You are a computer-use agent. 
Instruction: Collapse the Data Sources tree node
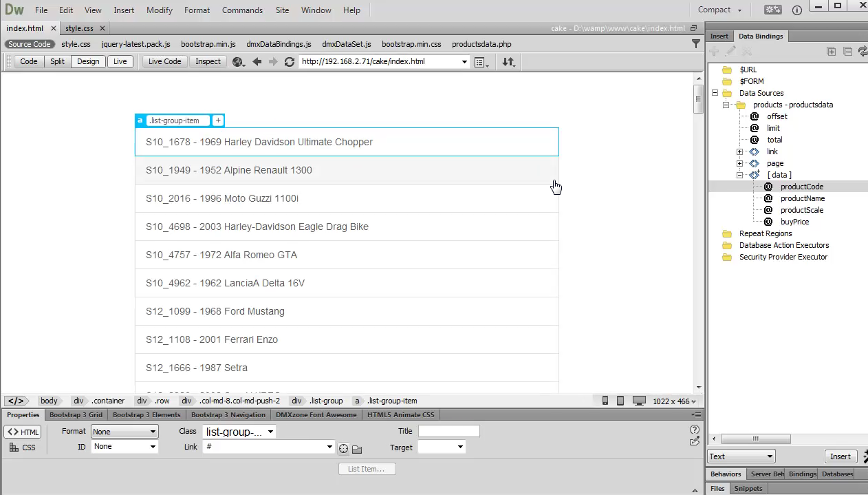715,93
